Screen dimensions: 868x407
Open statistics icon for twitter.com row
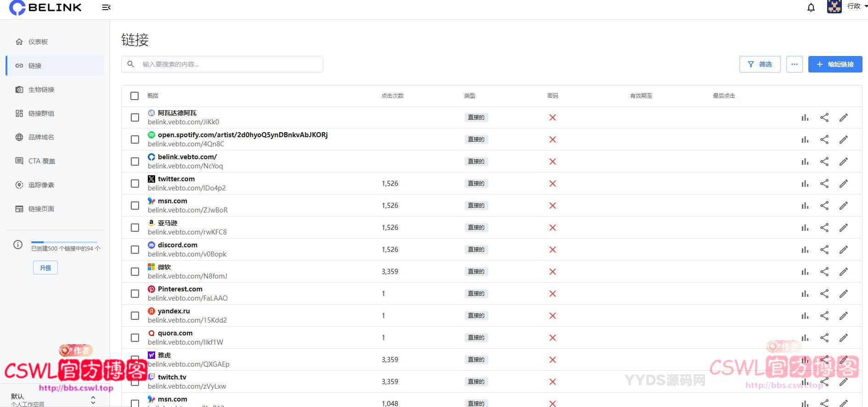pos(805,184)
